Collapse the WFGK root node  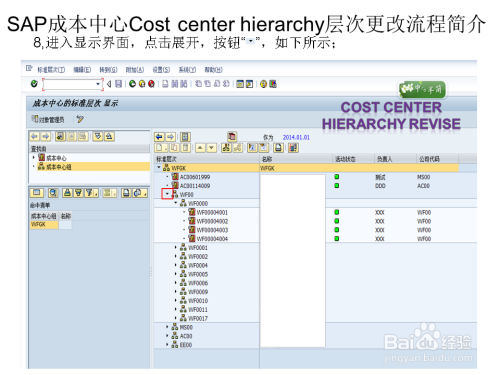(159, 168)
